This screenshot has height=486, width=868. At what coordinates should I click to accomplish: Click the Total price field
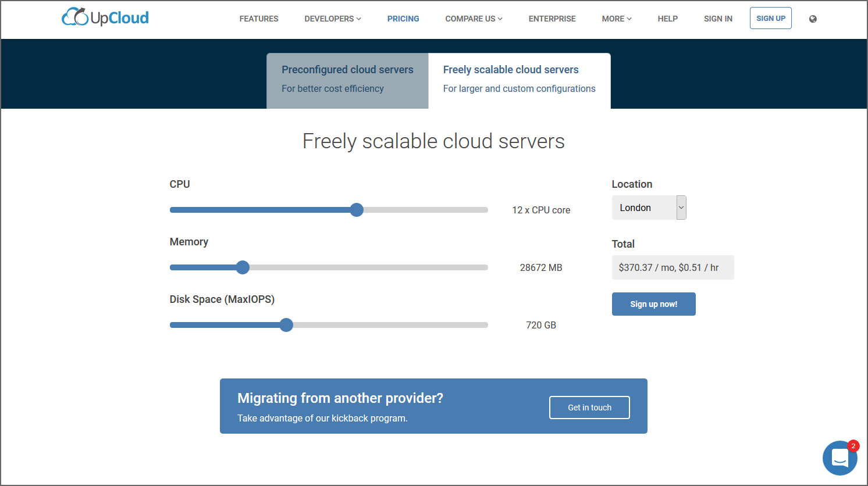coord(673,267)
